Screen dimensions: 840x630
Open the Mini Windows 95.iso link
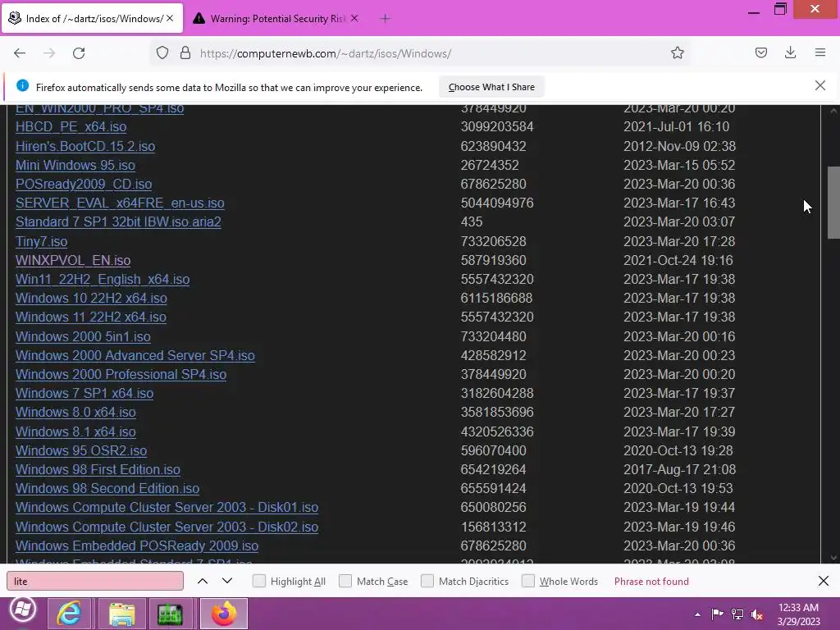click(75, 165)
